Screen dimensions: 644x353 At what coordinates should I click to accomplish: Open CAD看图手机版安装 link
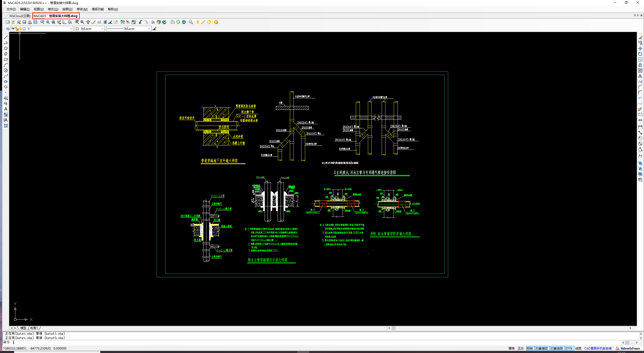click(598, 348)
